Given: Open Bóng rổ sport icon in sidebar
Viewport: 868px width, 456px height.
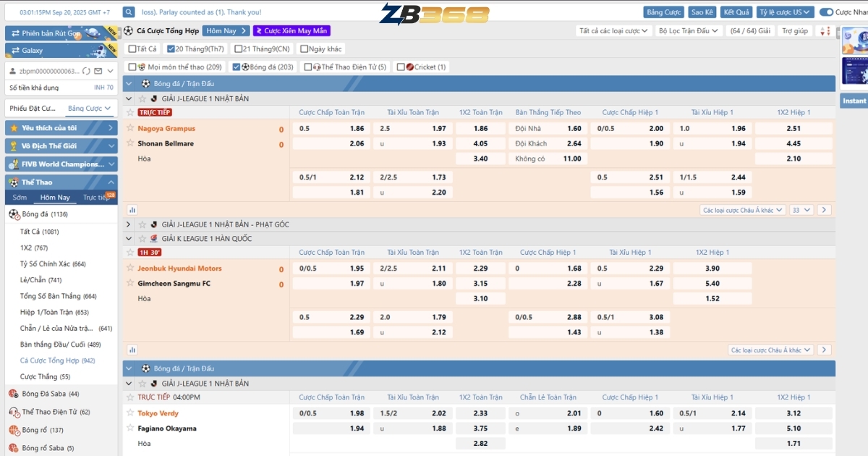Looking at the screenshot, I should 14,430.
